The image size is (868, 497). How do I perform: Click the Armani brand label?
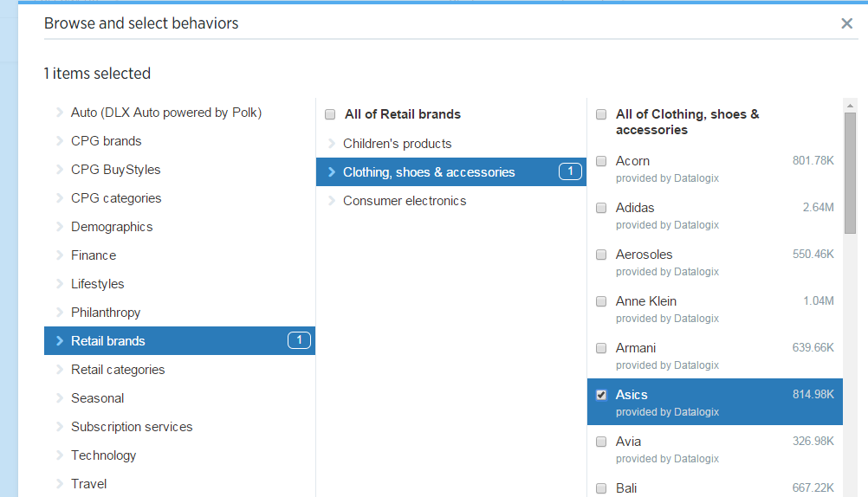coord(635,348)
